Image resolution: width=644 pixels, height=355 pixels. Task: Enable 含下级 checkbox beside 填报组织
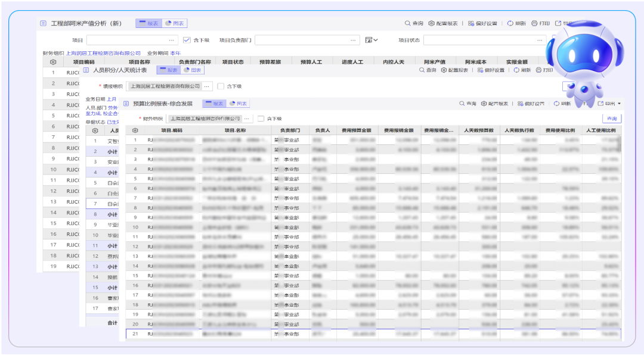(221, 86)
